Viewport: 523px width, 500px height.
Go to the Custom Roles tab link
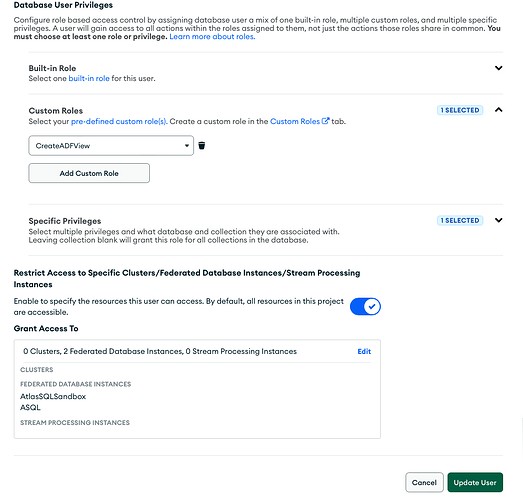point(295,121)
